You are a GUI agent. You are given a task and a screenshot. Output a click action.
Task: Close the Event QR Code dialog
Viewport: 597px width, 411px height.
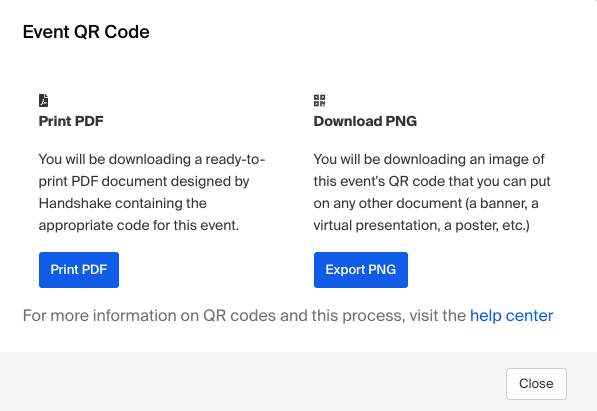536,384
